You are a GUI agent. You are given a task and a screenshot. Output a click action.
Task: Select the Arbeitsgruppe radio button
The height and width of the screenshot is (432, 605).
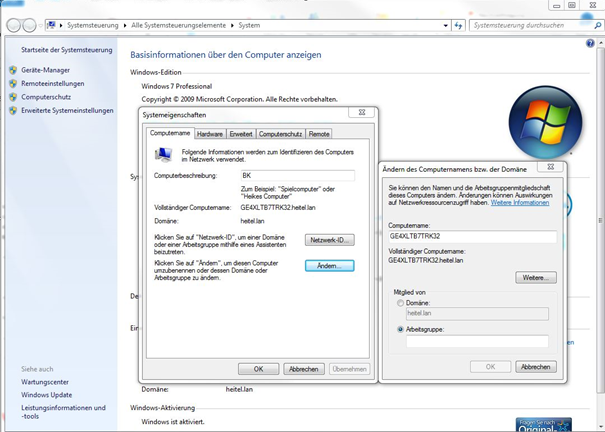401,330
